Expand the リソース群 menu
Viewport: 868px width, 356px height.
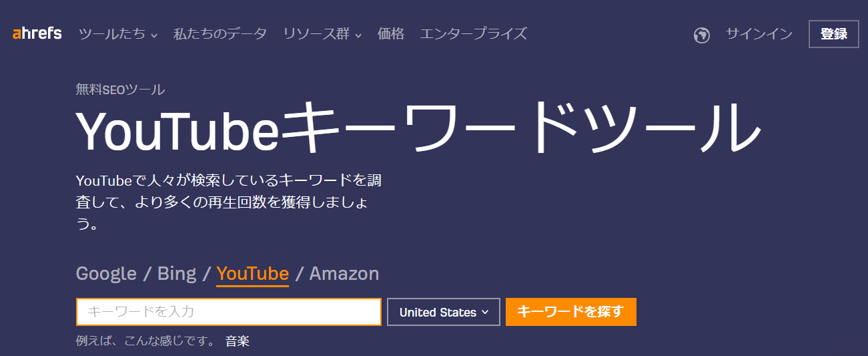pos(322,34)
